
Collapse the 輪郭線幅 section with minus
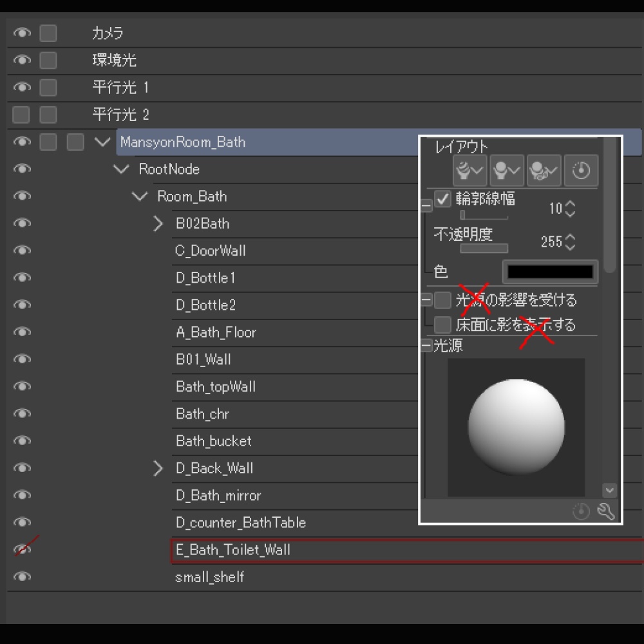pos(427,205)
